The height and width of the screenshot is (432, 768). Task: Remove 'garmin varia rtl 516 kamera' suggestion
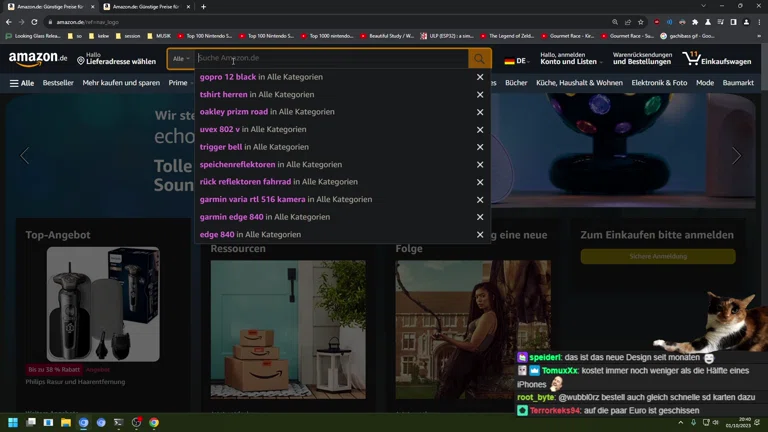(x=480, y=200)
